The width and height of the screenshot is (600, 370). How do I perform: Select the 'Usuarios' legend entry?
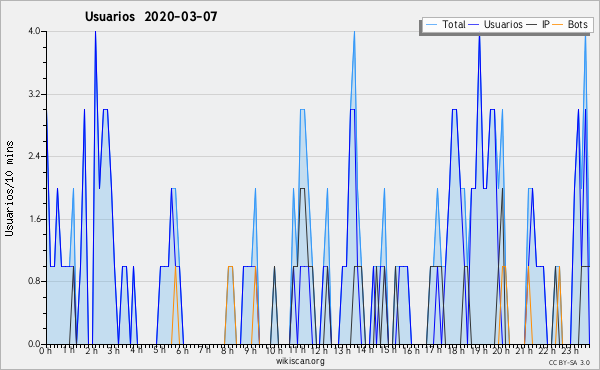point(503,24)
